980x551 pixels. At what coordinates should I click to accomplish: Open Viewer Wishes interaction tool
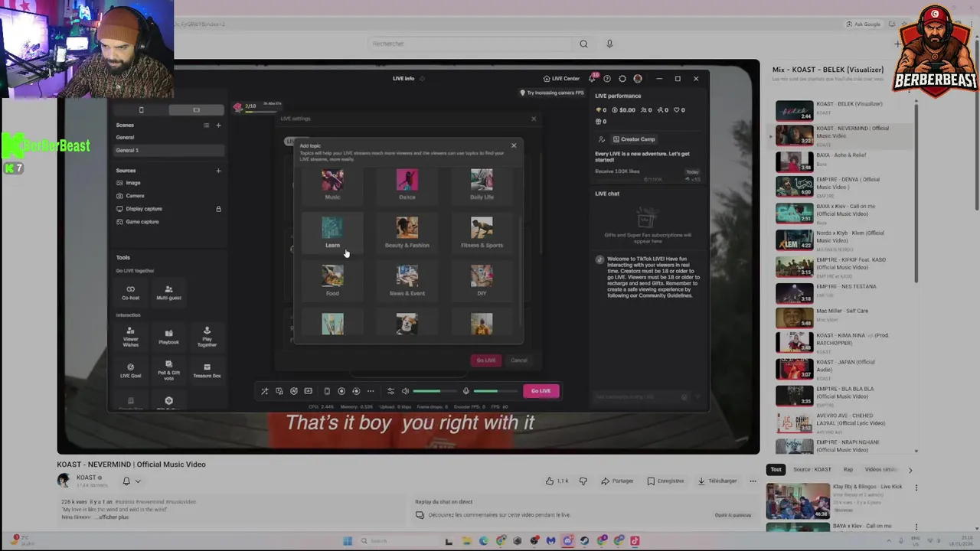pyautogui.click(x=131, y=337)
